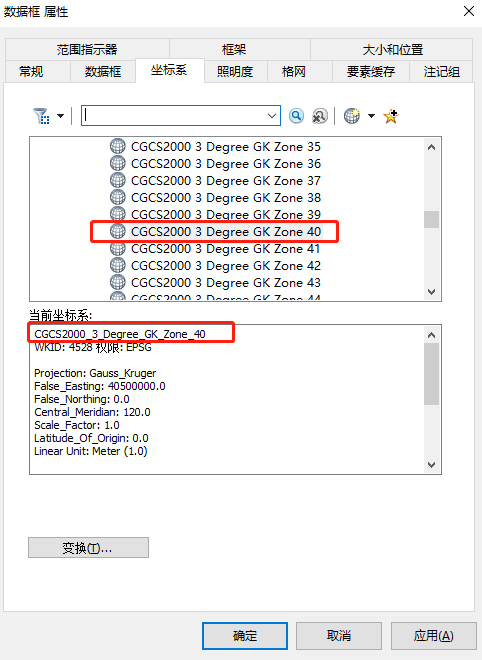
Task: Expand the add coordinate system dropdown arrow
Action: coord(371,116)
